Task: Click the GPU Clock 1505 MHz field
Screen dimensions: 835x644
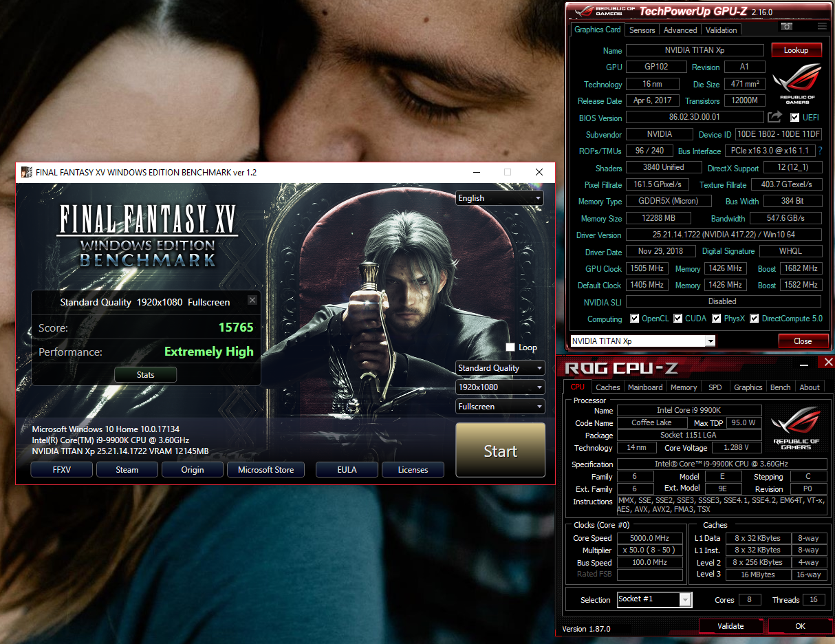Action: point(647,268)
